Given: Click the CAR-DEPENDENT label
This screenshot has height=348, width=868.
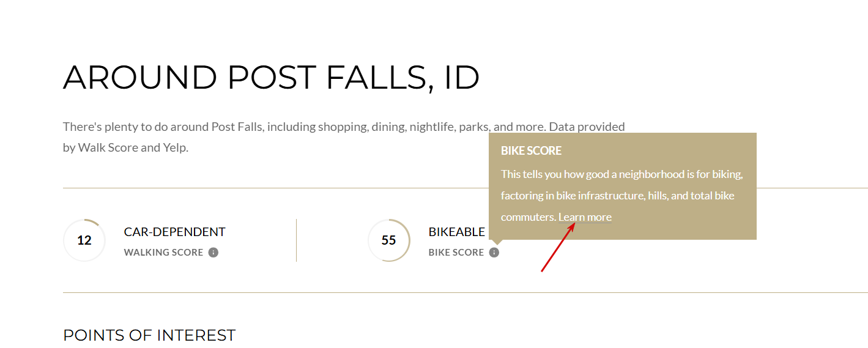Looking at the screenshot, I should click(x=175, y=232).
